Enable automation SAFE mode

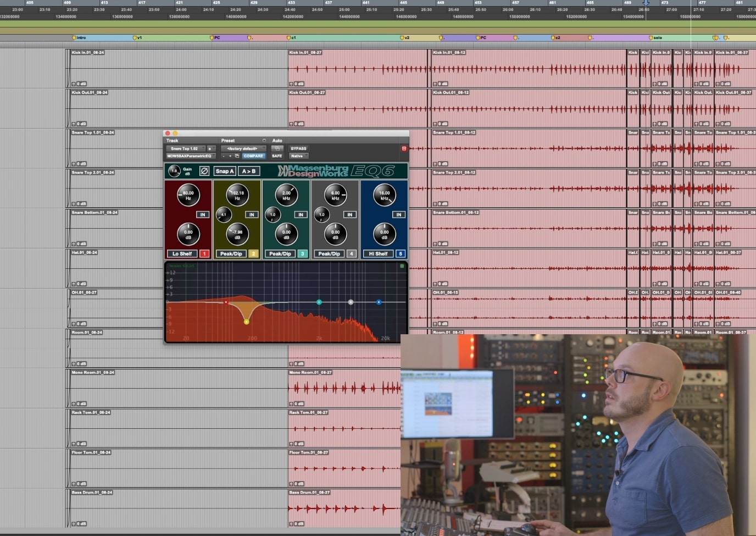pyautogui.click(x=277, y=156)
